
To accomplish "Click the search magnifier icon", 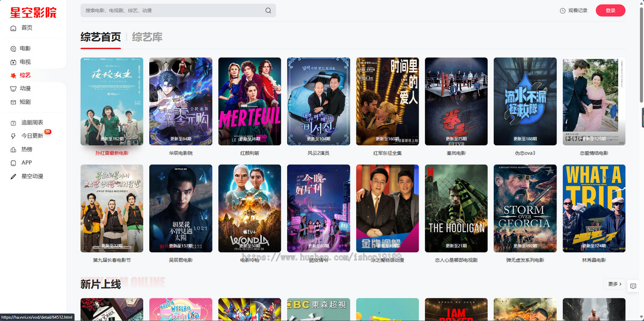I will point(268,10).
